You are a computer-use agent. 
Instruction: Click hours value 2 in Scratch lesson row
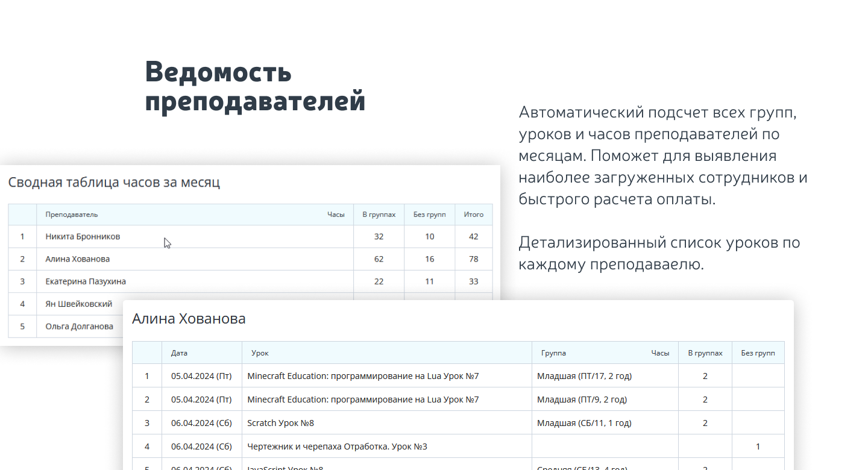(x=705, y=423)
